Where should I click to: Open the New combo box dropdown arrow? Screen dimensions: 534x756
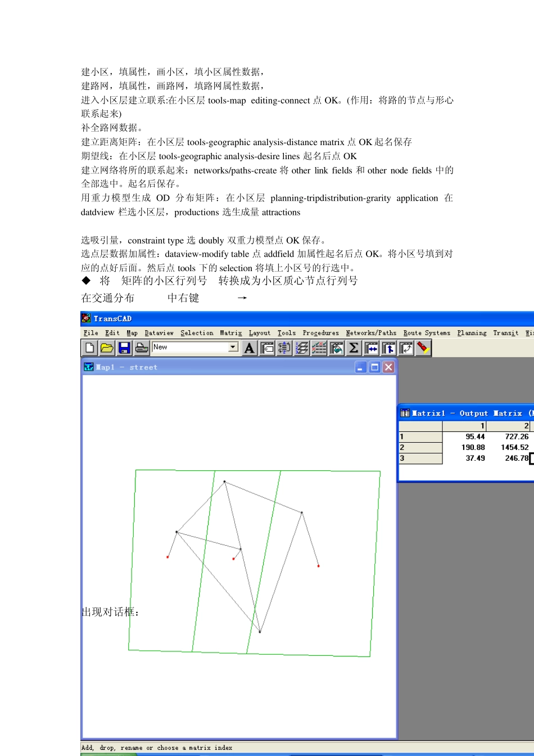(x=233, y=347)
